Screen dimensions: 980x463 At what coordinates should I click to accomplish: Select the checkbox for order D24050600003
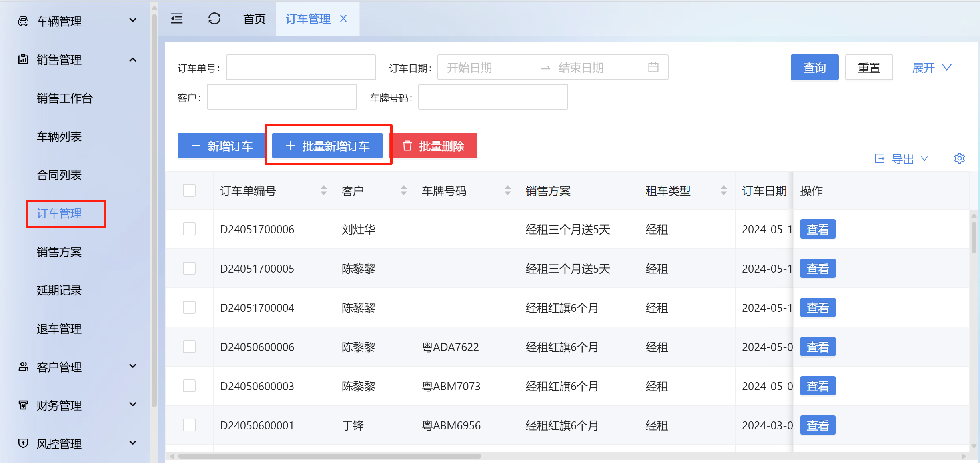click(189, 386)
